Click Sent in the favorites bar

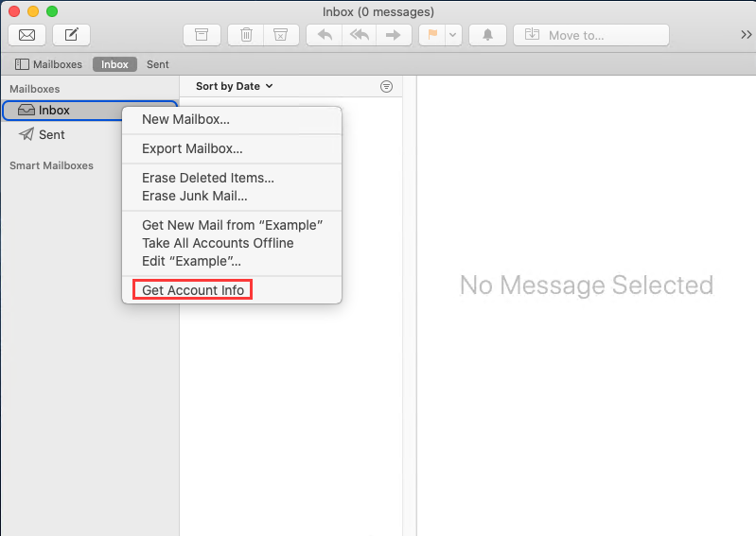coord(157,64)
